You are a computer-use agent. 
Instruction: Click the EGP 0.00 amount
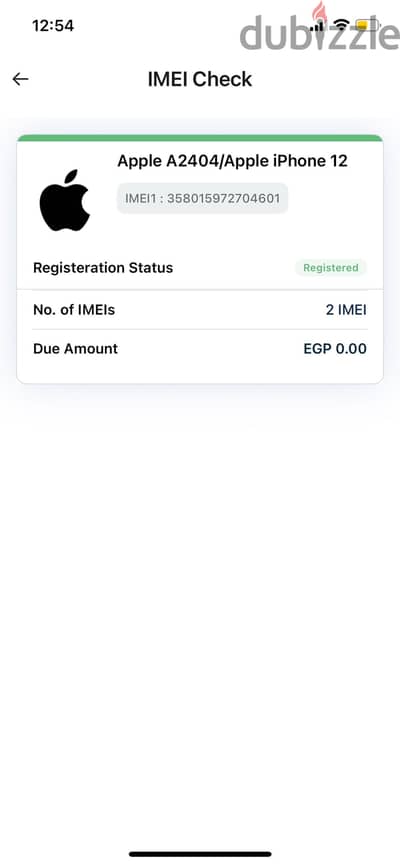tap(335, 349)
